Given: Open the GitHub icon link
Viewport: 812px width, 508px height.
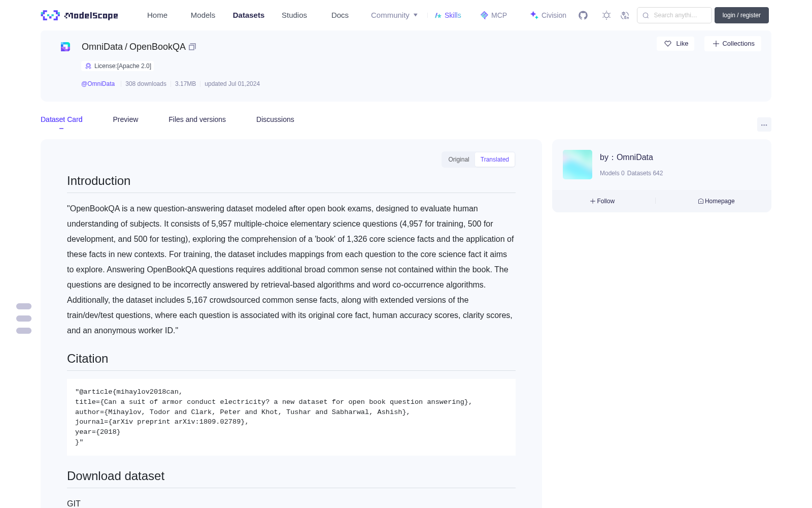Looking at the screenshot, I should pyautogui.click(x=583, y=15).
